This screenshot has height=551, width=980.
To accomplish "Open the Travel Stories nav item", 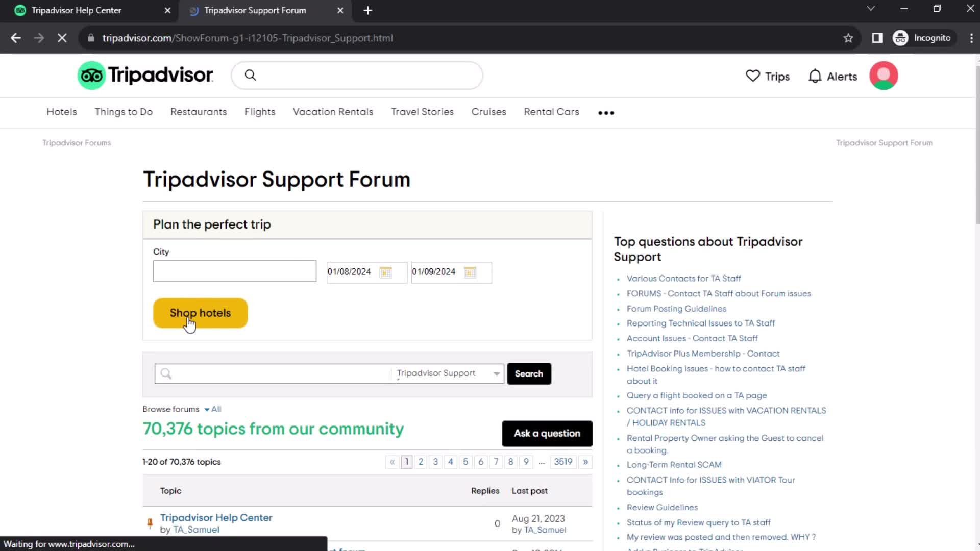I will click(x=422, y=112).
